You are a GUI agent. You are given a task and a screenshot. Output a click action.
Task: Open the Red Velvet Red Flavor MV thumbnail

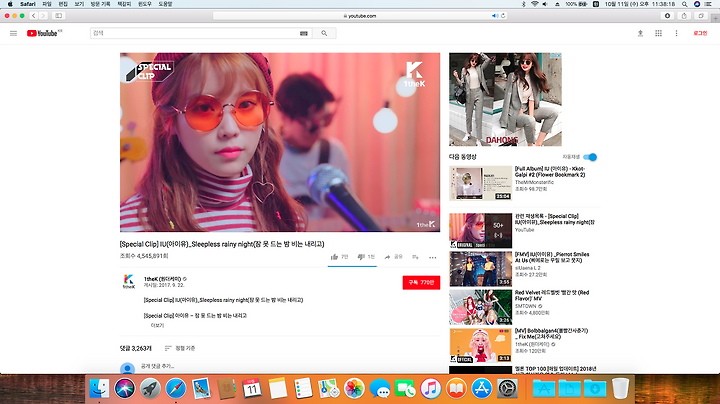pyautogui.click(x=480, y=307)
